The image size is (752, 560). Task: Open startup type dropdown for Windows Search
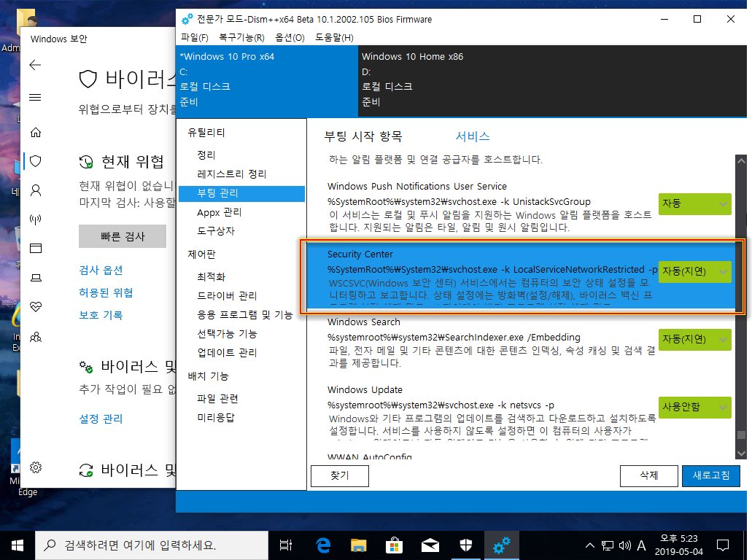pos(694,340)
